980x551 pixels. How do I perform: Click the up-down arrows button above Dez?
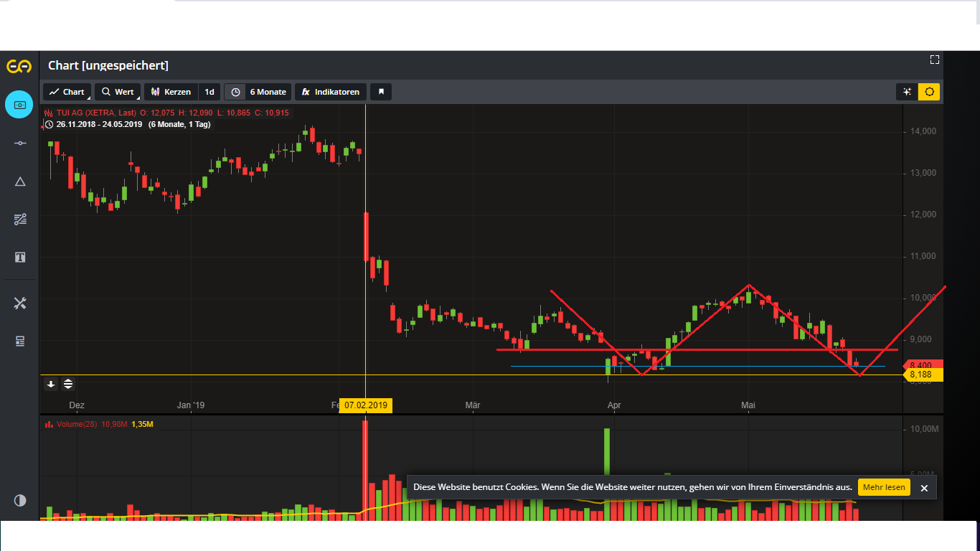pyautogui.click(x=67, y=384)
